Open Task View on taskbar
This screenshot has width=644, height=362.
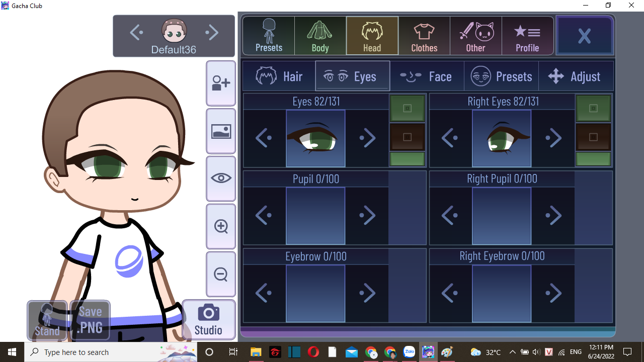[x=233, y=352]
